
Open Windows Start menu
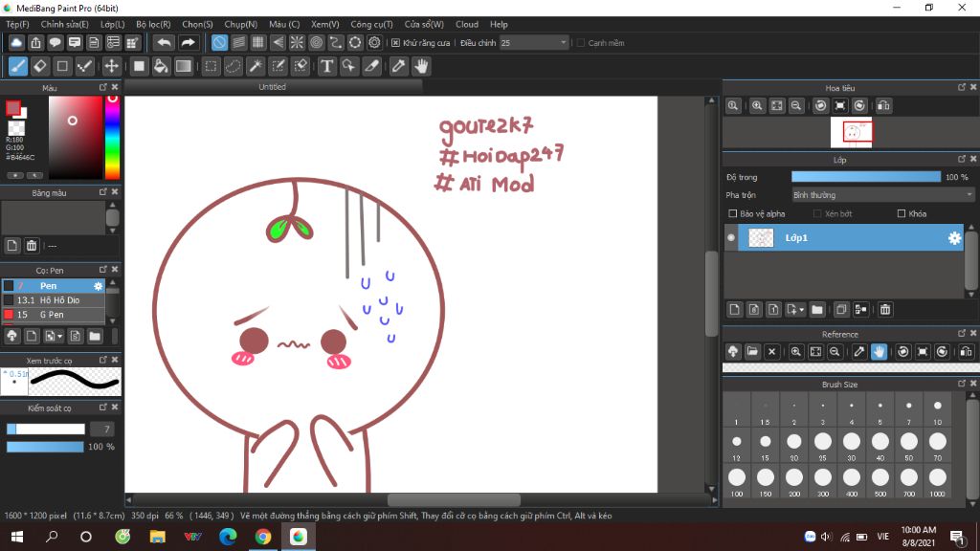pyautogui.click(x=17, y=537)
